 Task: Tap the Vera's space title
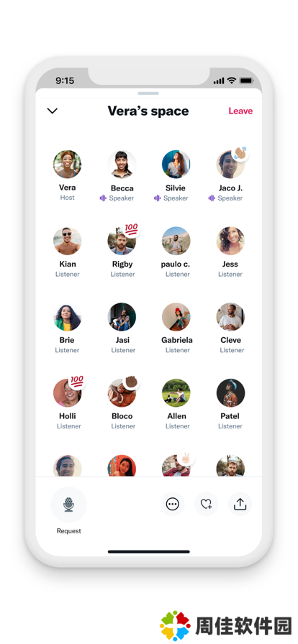click(x=148, y=111)
